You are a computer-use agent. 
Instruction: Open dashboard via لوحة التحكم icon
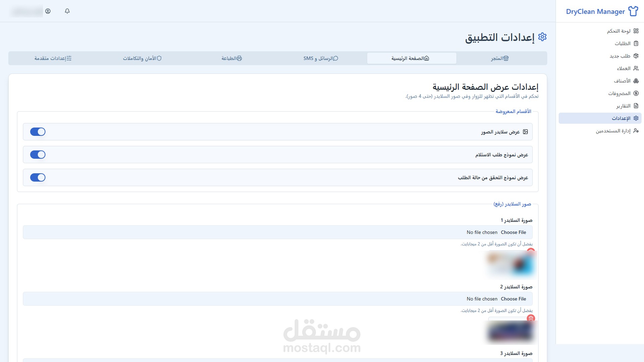pyautogui.click(x=636, y=31)
